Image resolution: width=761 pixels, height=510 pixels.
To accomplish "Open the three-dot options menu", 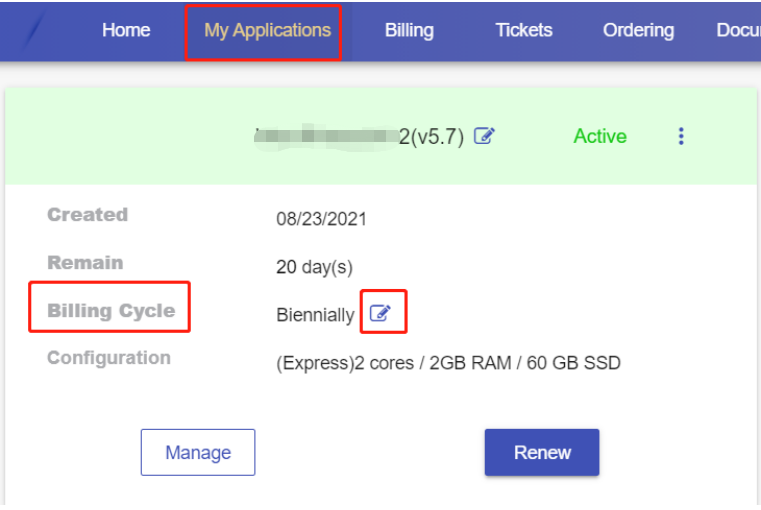I will pos(681,136).
